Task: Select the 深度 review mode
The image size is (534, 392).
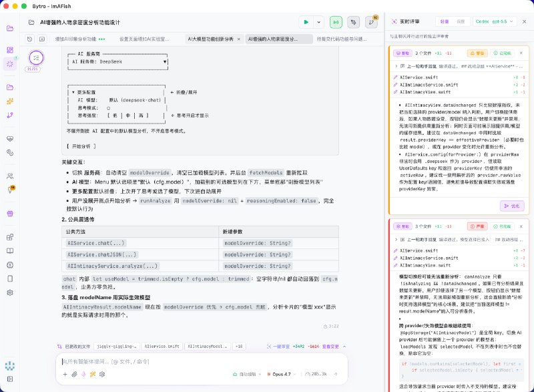Action: click(461, 21)
